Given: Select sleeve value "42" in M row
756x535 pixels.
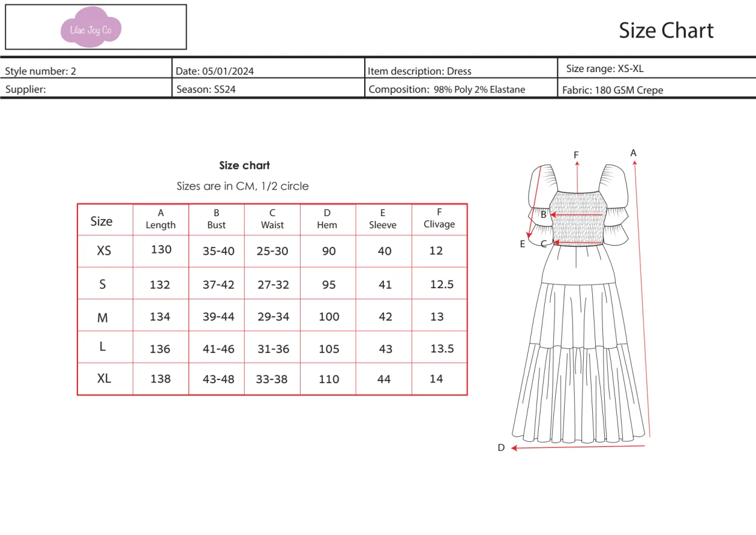Looking at the screenshot, I should [x=385, y=316].
